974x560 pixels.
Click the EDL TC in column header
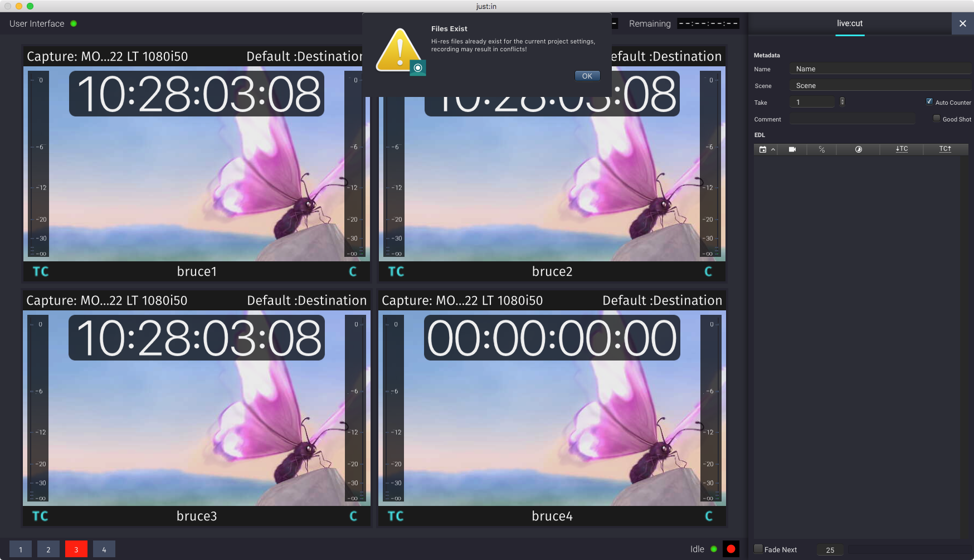(x=902, y=149)
